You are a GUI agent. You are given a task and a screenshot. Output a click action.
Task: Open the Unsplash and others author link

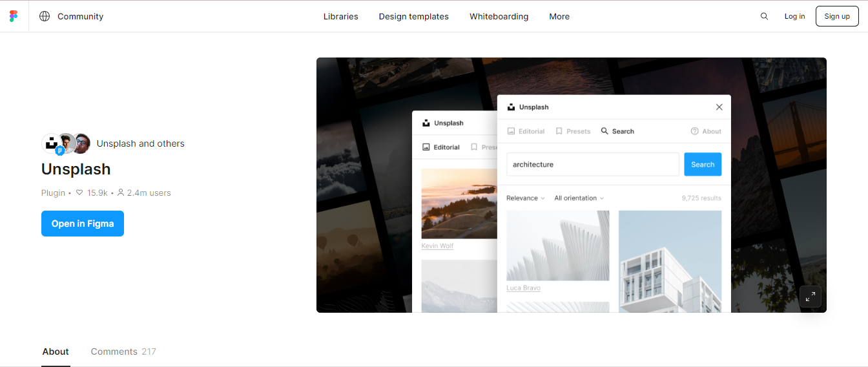pyautogui.click(x=141, y=143)
